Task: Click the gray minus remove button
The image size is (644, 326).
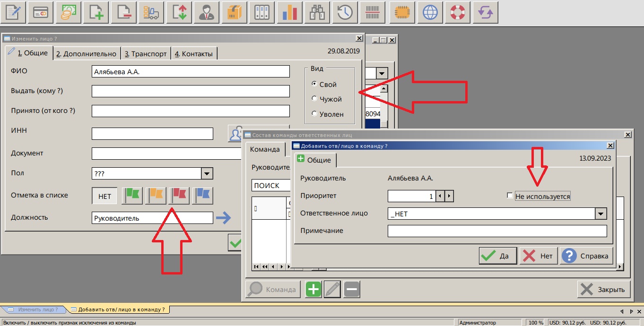Action: 352,289
